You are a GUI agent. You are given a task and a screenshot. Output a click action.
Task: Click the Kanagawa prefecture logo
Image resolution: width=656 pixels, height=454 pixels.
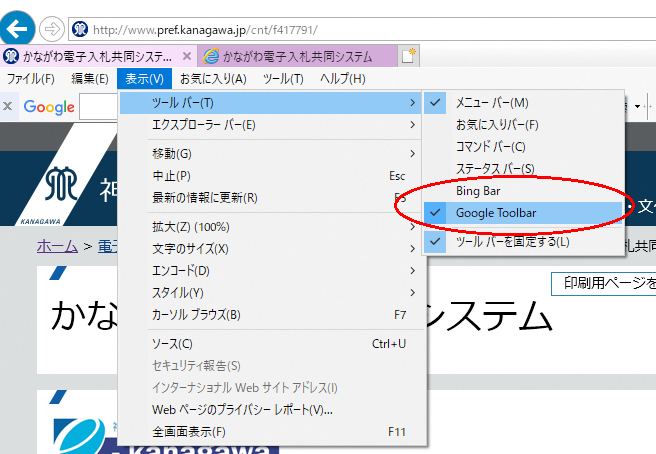pos(61,184)
